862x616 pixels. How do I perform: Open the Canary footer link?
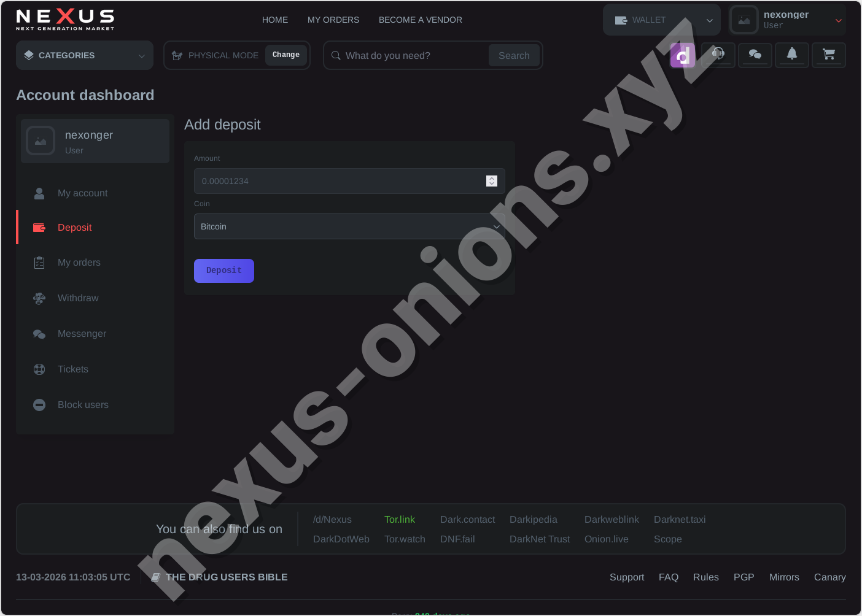click(x=830, y=577)
